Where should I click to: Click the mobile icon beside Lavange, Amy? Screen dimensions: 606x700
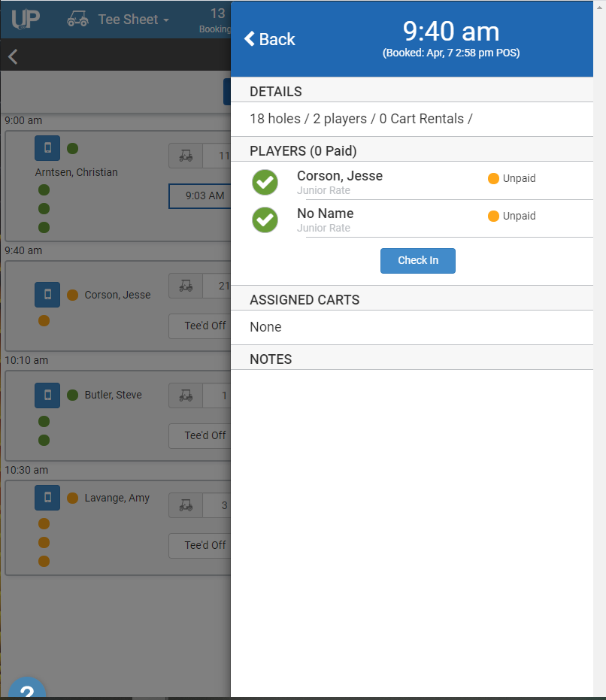pos(47,497)
